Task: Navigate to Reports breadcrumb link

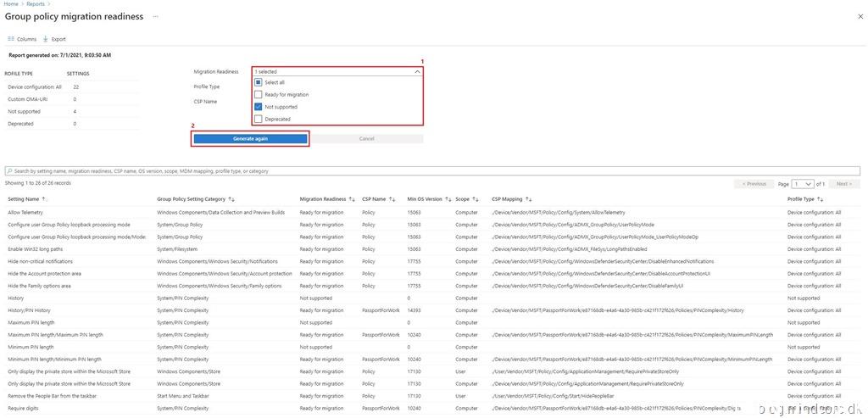Action: pos(36,4)
